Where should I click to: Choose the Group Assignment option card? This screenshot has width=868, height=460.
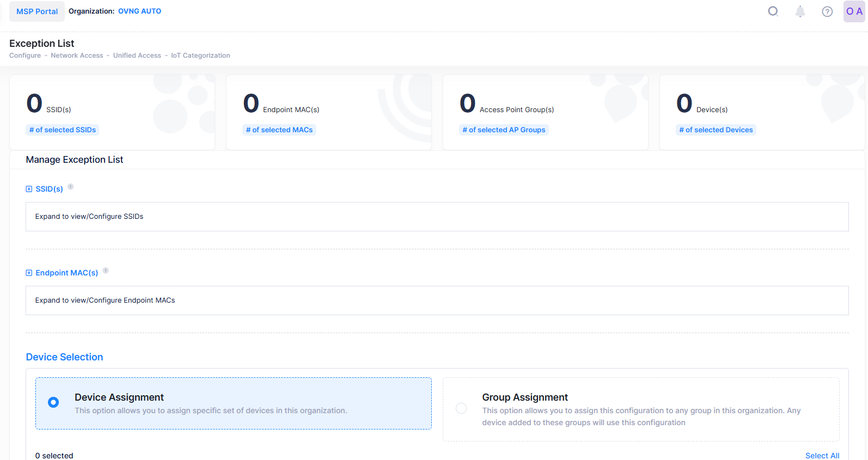[x=640, y=409]
